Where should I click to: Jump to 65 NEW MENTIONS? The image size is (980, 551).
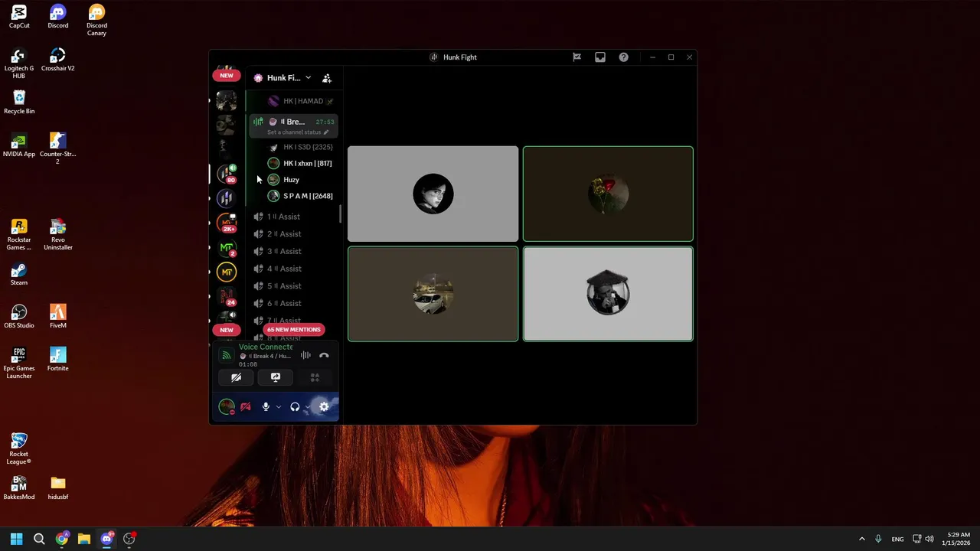pos(293,330)
